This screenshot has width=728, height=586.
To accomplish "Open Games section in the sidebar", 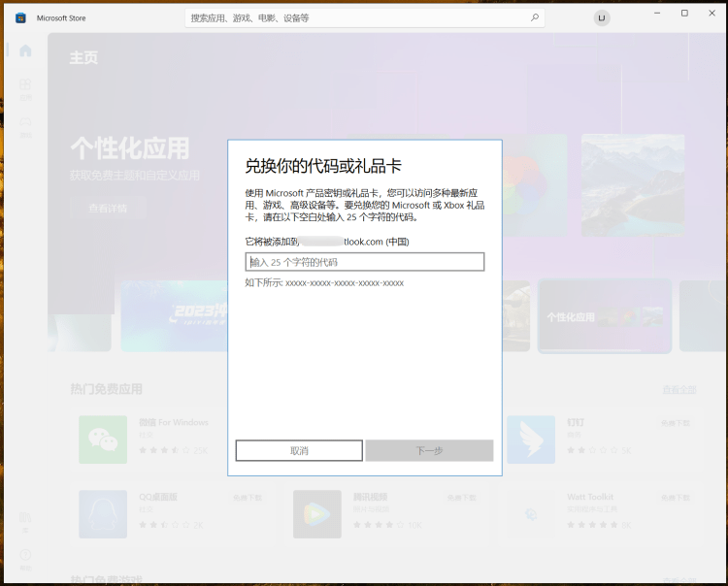I will [25, 127].
